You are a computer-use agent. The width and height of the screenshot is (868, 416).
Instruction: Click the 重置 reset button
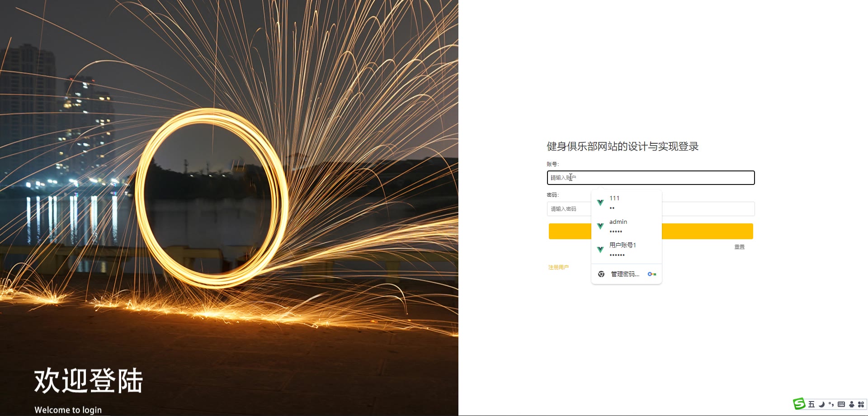point(740,247)
